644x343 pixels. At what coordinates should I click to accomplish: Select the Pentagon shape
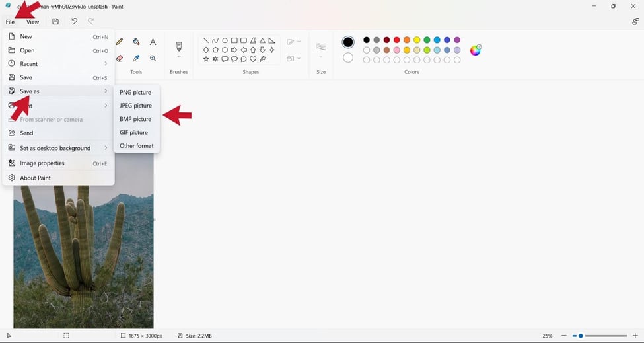pos(215,50)
